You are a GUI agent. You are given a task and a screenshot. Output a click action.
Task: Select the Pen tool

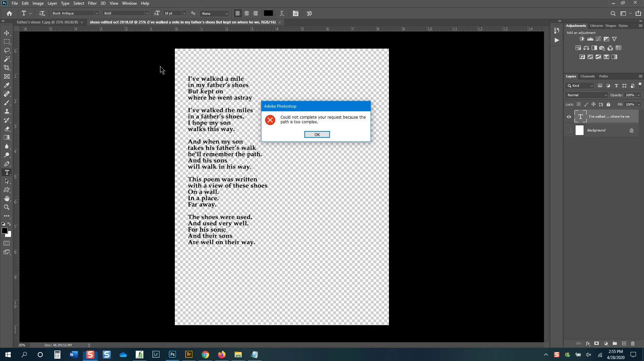[7, 164]
